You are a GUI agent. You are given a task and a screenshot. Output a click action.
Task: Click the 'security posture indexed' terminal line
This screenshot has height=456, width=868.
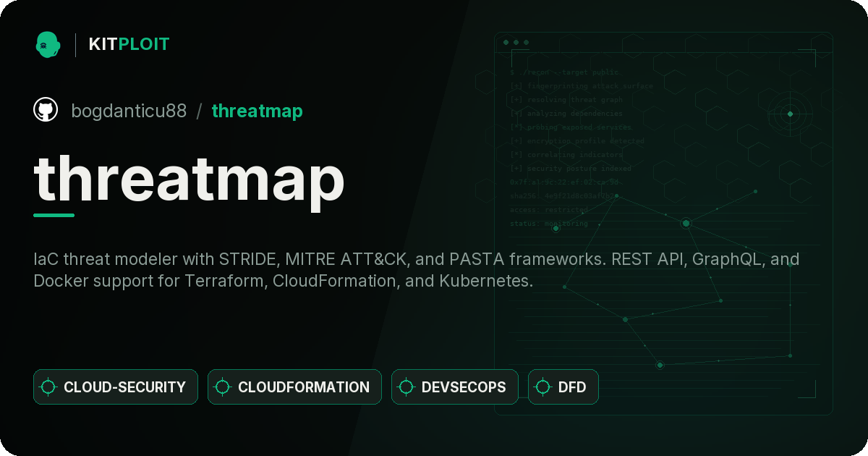click(x=570, y=169)
